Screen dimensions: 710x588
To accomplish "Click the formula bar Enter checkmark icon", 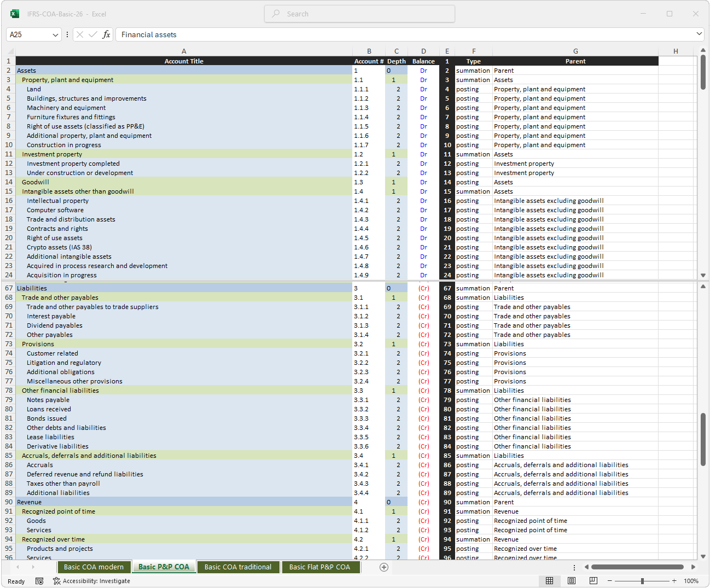I will pyautogui.click(x=93, y=34).
